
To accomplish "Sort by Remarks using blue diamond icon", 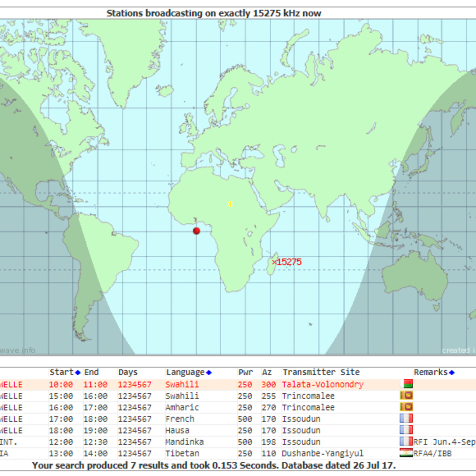I will click(452, 373).
